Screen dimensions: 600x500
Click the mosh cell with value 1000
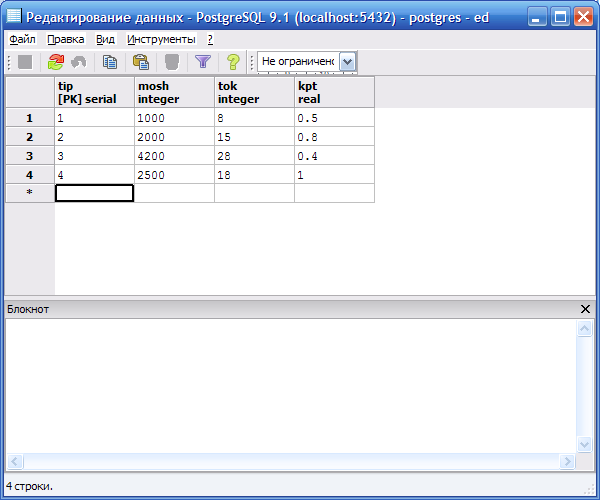tap(174, 117)
